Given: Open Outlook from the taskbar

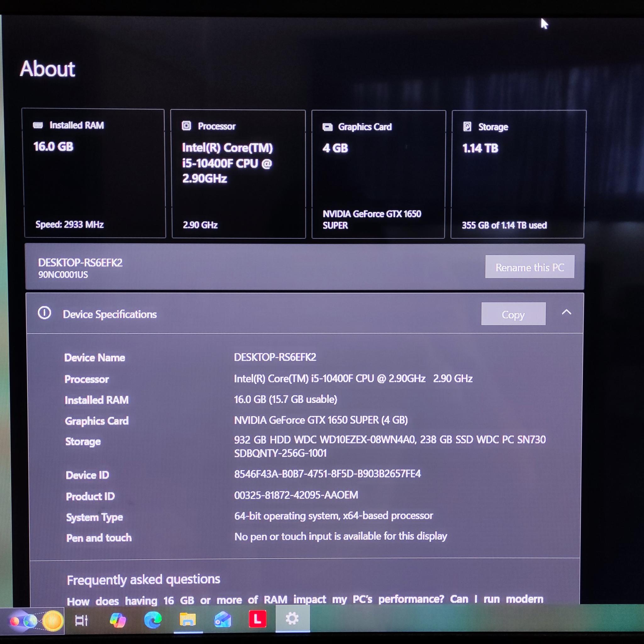Looking at the screenshot, I should click(x=223, y=620).
